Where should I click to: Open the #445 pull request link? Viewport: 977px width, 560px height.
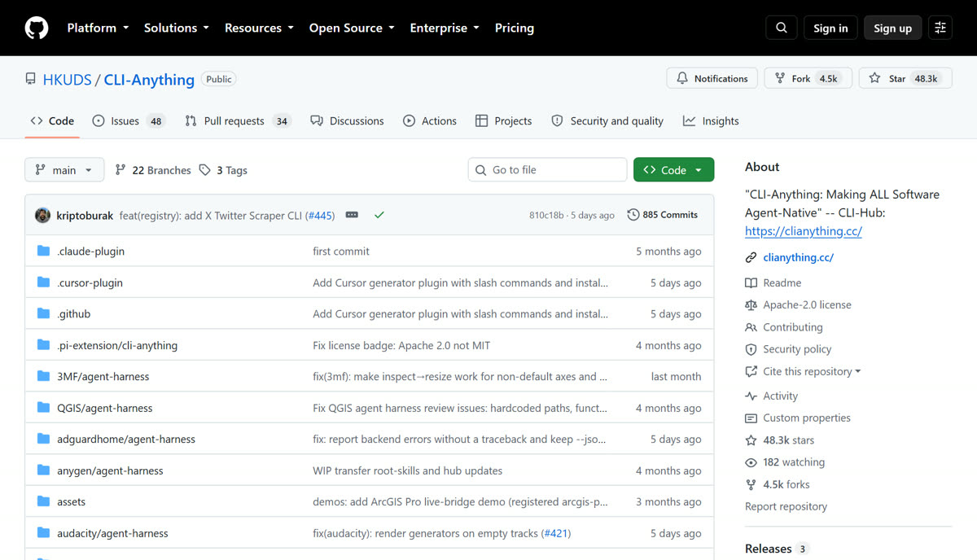pyautogui.click(x=320, y=215)
